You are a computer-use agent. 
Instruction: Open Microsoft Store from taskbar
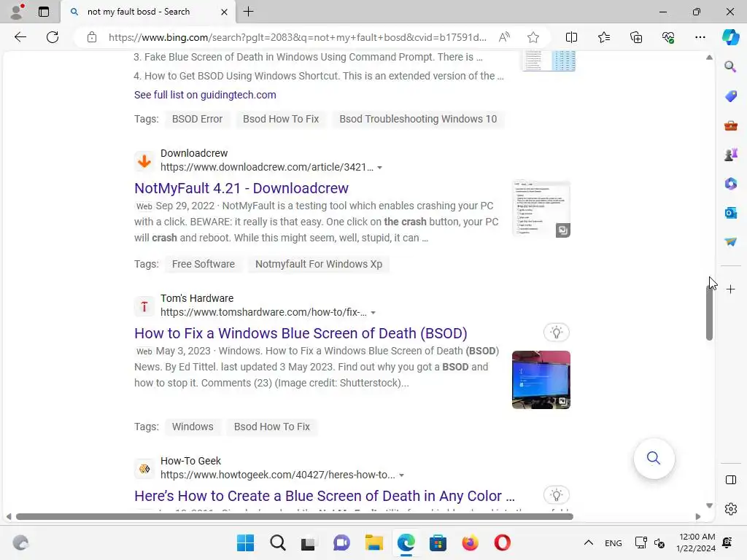click(x=438, y=542)
